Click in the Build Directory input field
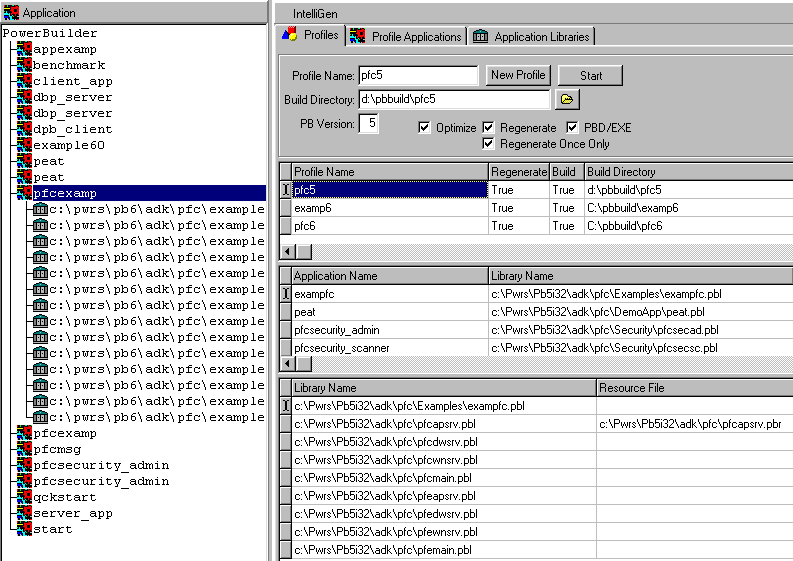 tap(454, 99)
